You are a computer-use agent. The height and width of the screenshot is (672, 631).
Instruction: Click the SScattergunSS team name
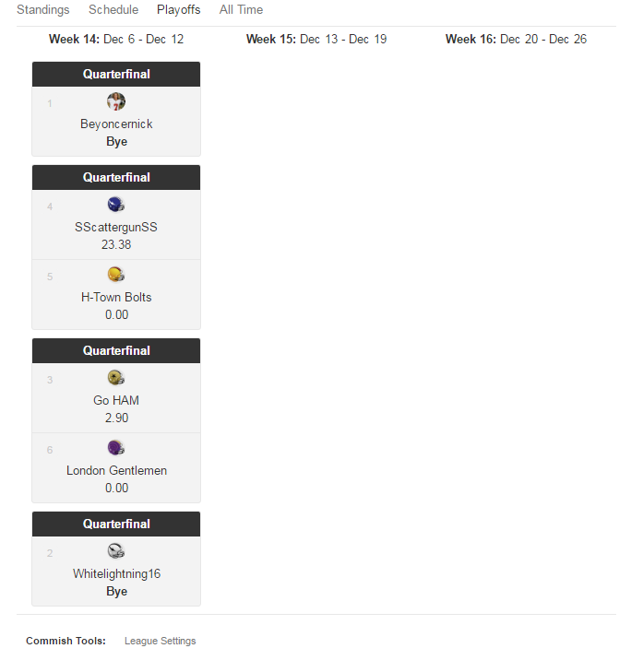point(116,227)
